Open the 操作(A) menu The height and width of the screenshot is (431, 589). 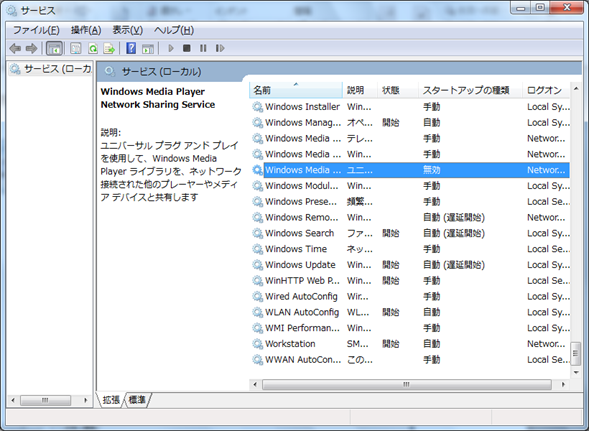[86, 30]
